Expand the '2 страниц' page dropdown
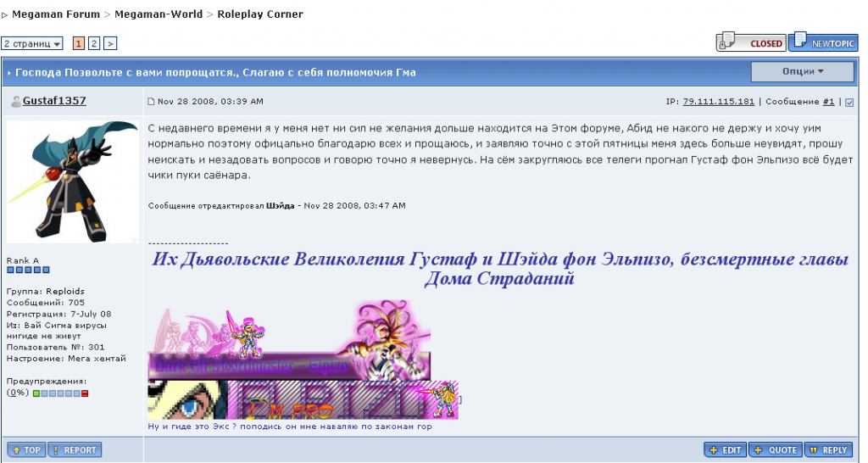 click(32, 43)
